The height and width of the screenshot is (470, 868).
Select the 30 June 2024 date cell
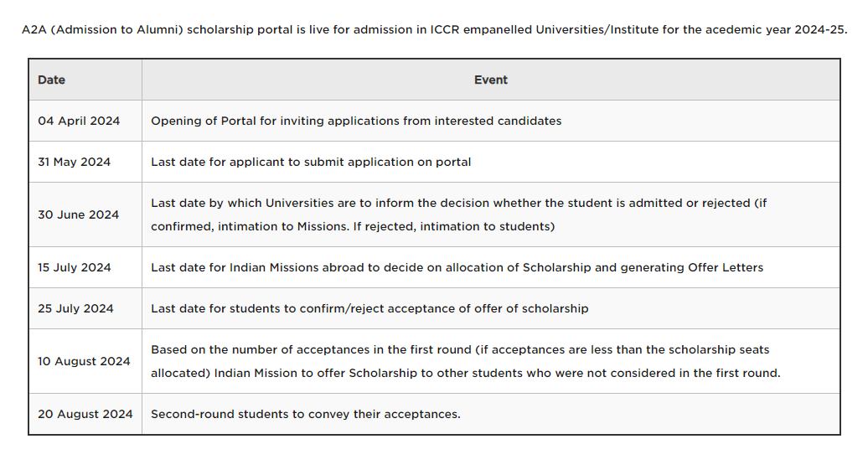[85, 214]
